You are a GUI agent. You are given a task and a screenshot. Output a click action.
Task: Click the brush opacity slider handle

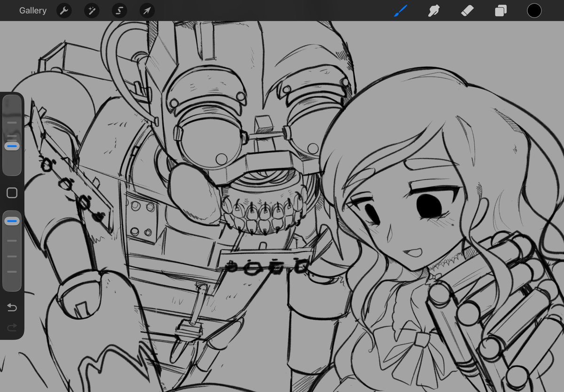[x=12, y=220]
